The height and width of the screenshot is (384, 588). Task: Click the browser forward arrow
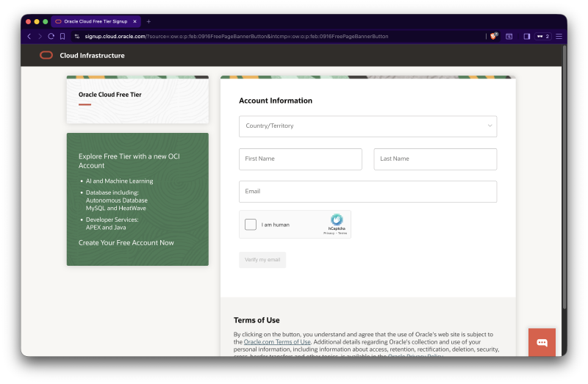(40, 36)
